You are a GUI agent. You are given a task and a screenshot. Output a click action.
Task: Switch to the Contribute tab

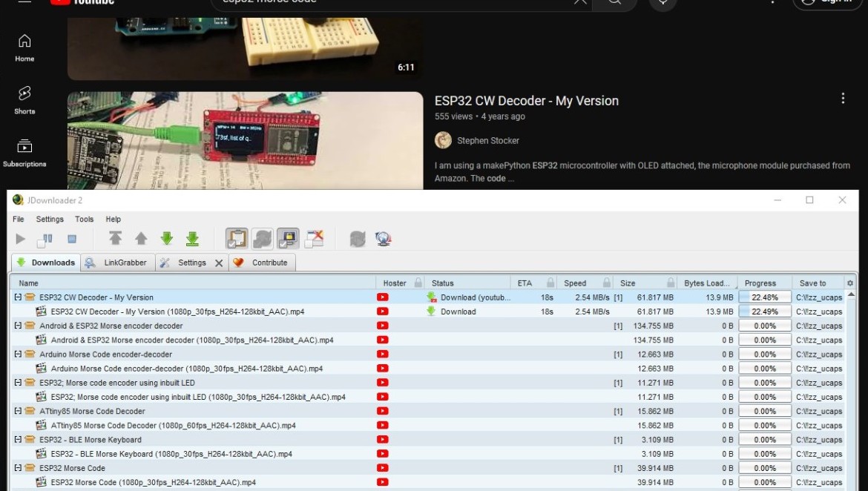(x=263, y=263)
